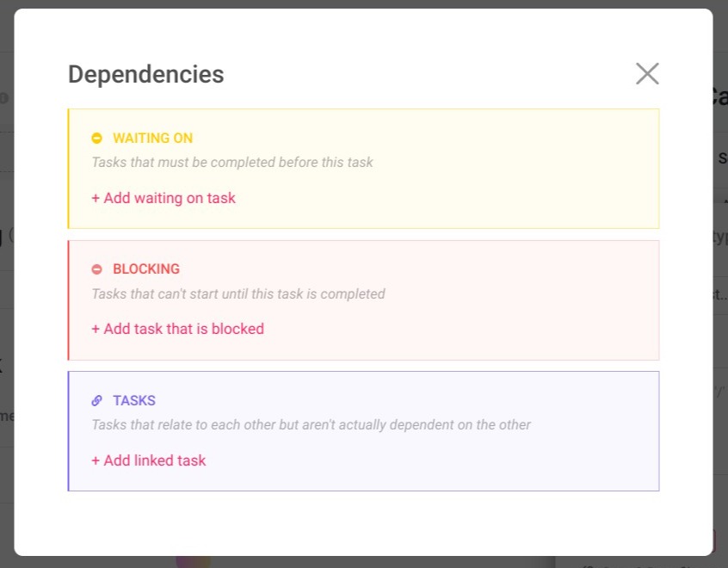
Task: Click the Dependencies title text
Action: (145, 74)
